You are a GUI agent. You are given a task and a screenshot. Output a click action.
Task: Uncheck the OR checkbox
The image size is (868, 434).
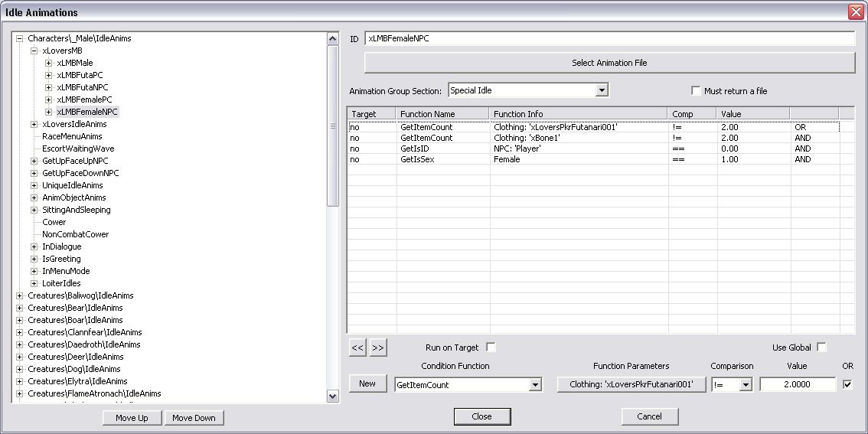pos(847,384)
